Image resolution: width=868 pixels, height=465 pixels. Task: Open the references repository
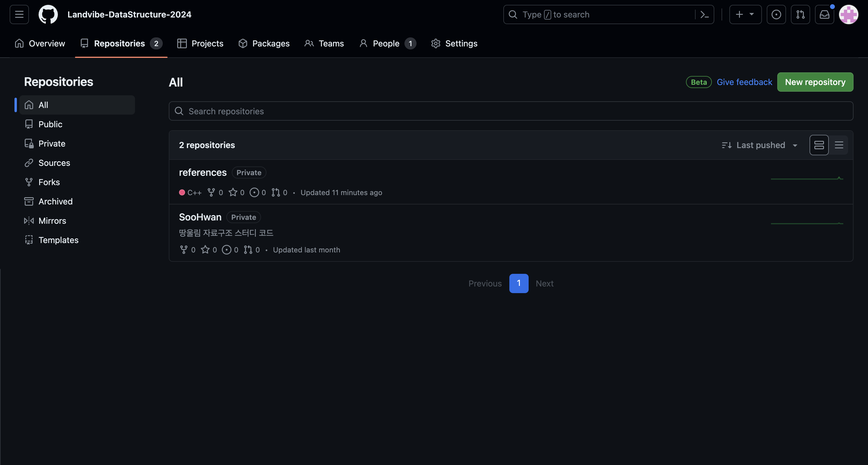click(x=203, y=172)
